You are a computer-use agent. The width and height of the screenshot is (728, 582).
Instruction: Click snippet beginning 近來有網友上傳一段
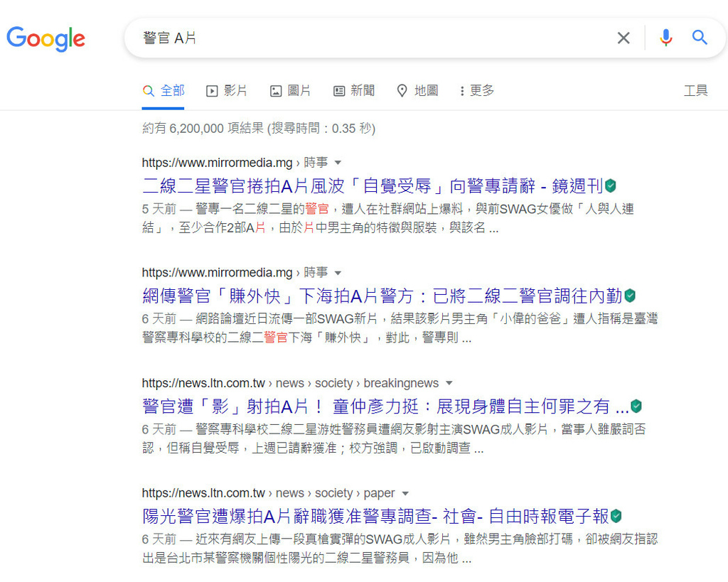[400, 549]
